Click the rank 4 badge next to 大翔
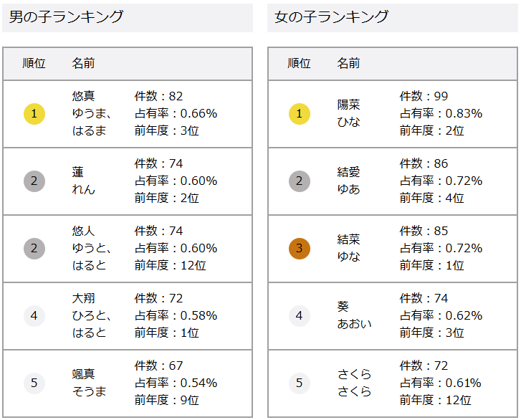The width and height of the screenshot is (521, 420). point(34,315)
